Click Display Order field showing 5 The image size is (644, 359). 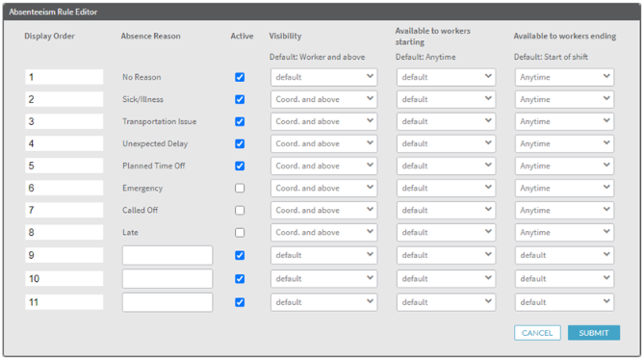64,166
